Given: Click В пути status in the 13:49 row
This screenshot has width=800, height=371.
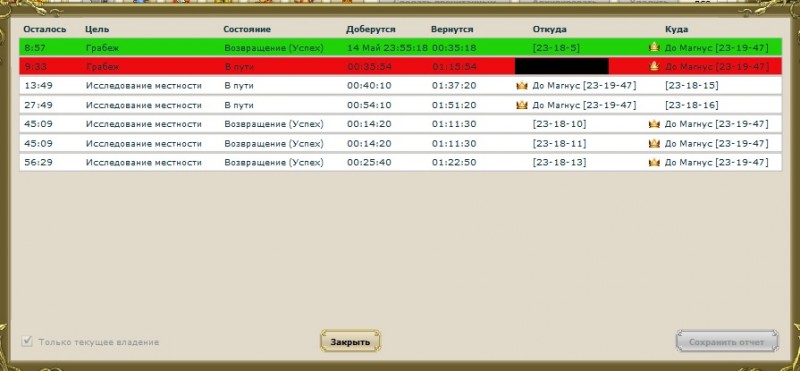Looking at the screenshot, I should pos(239,86).
